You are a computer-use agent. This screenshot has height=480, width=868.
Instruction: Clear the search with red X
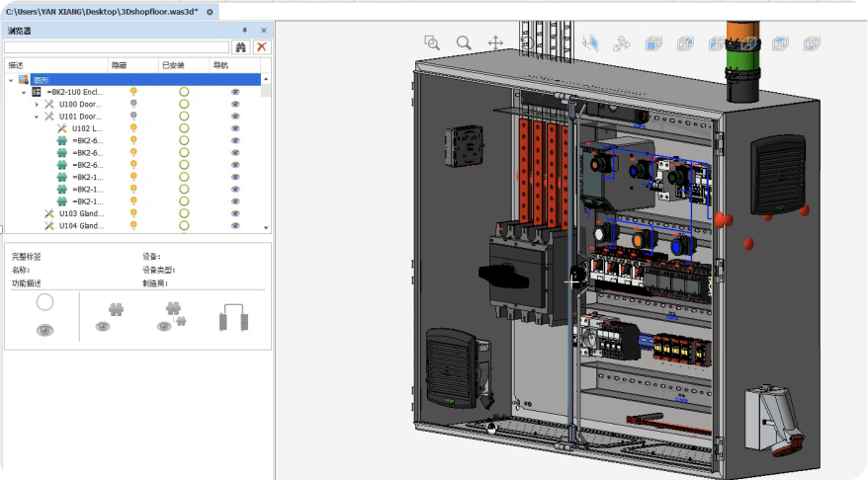[262, 47]
